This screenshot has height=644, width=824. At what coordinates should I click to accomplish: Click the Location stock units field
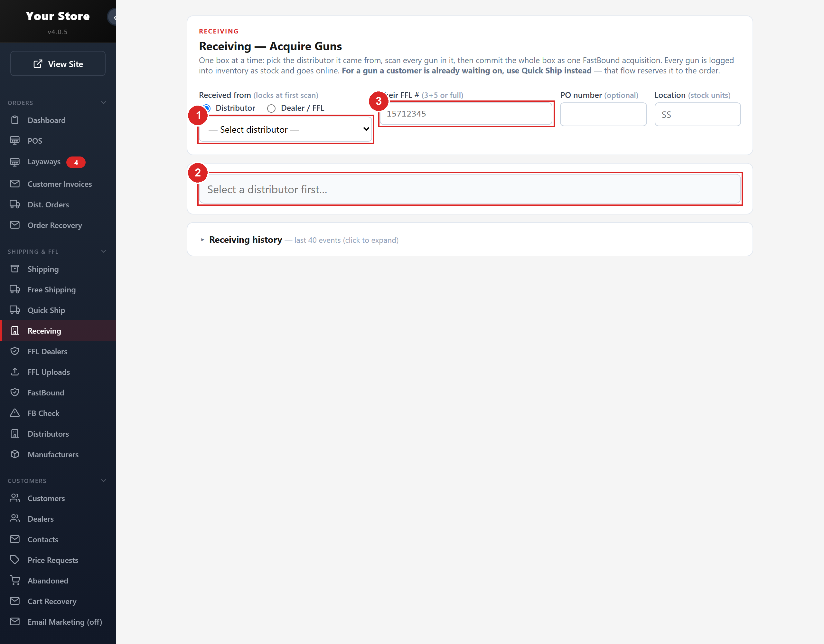pos(697,114)
